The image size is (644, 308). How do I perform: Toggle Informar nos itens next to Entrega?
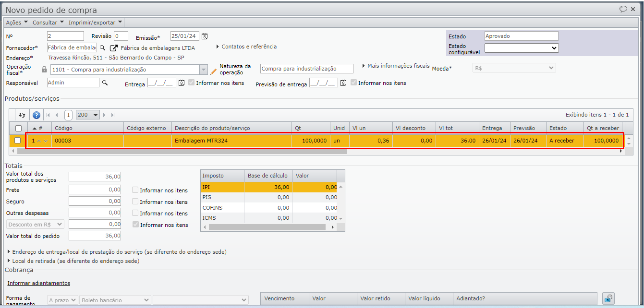click(192, 83)
